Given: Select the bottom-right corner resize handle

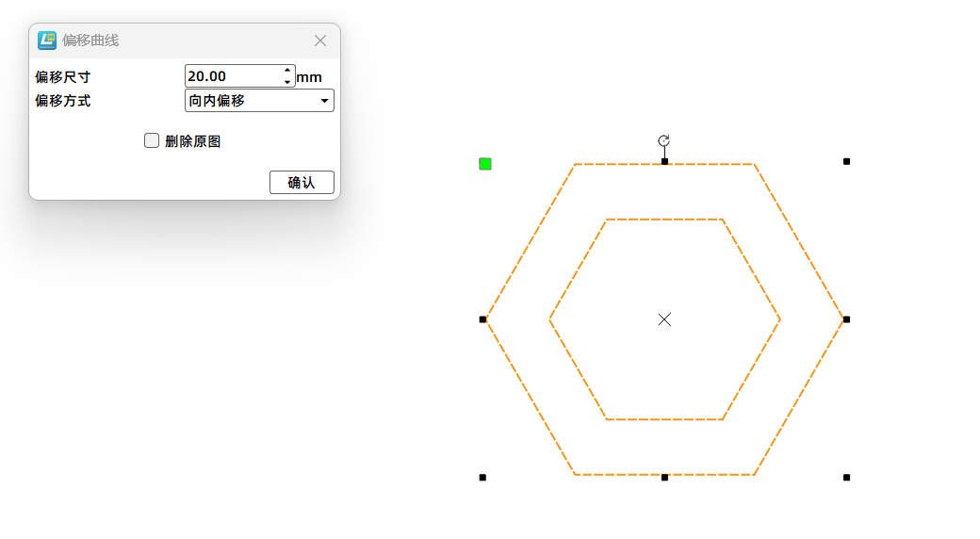Looking at the screenshot, I should pos(846,478).
